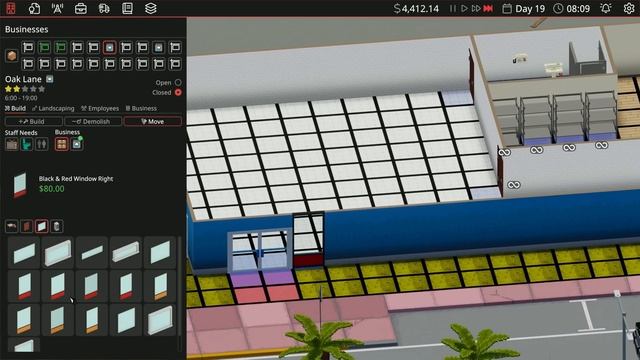Click the 08:09 time display
The width and height of the screenshot is (640, 360).
578,9
